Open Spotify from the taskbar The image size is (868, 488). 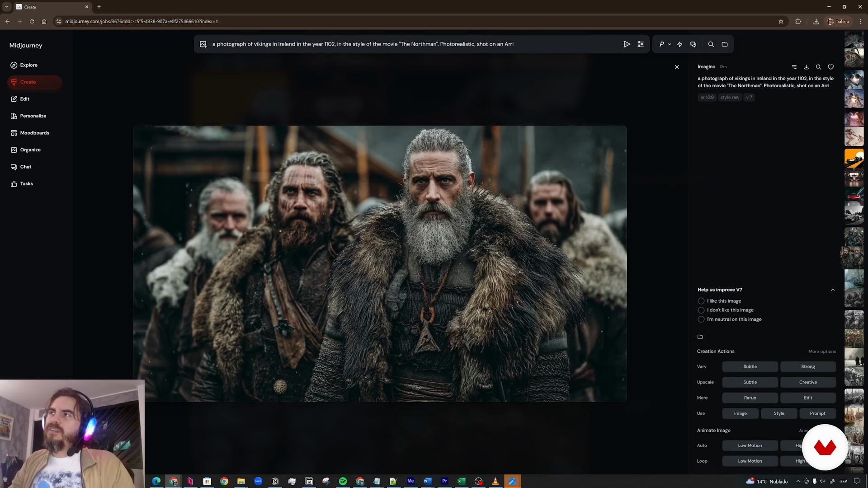pyautogui.click(x=343, y=481)
